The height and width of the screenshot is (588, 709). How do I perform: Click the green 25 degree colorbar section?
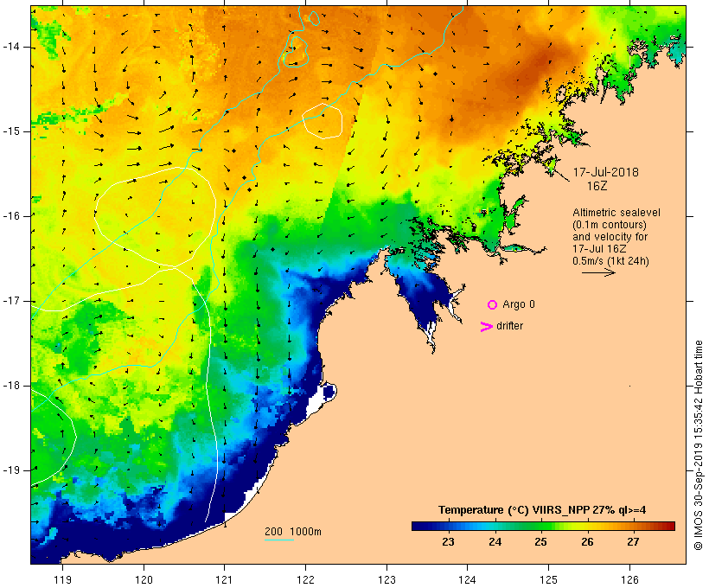pyautogui.click(x=540, y=526)
